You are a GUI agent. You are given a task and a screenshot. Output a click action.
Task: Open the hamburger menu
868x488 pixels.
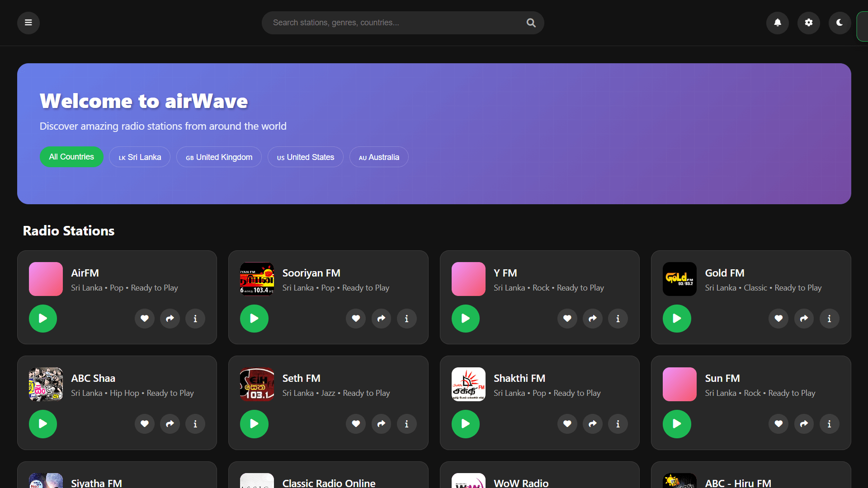point(28,23)
